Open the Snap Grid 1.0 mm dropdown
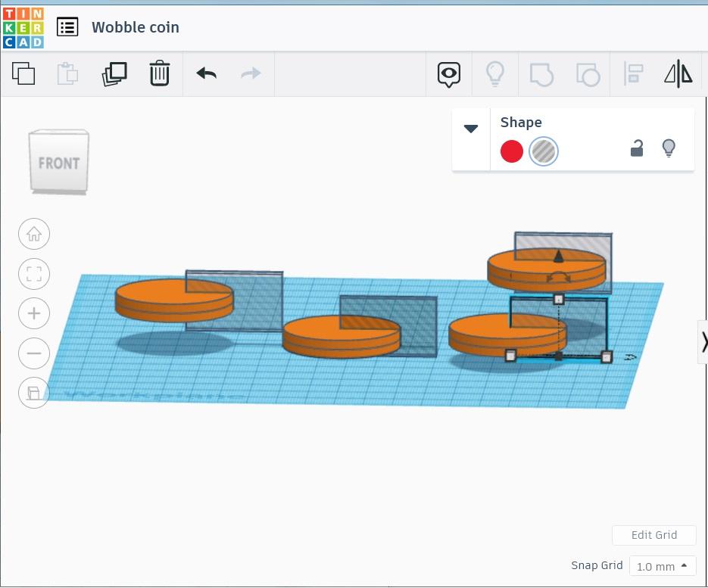The width and height of the screenshot is (708, 588). point(663,566)
